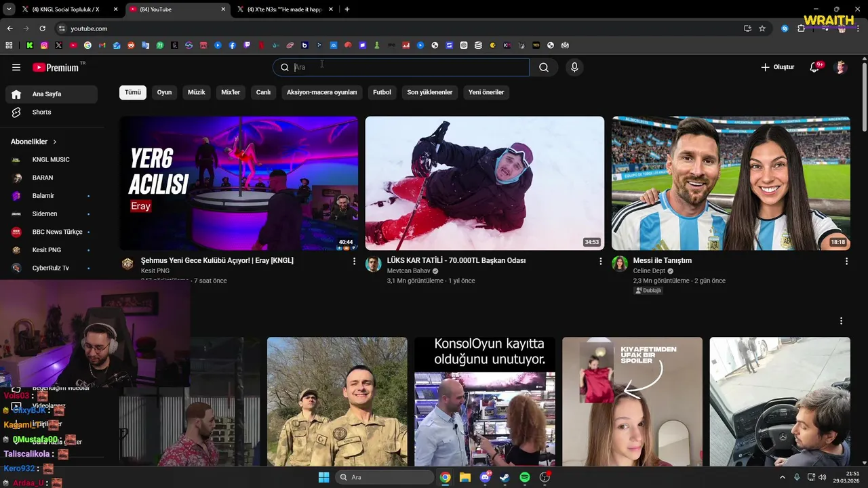This screenshot has width=868, height=488.
Task: Switch to the X'te N3s browser tab
Action: 283,9
